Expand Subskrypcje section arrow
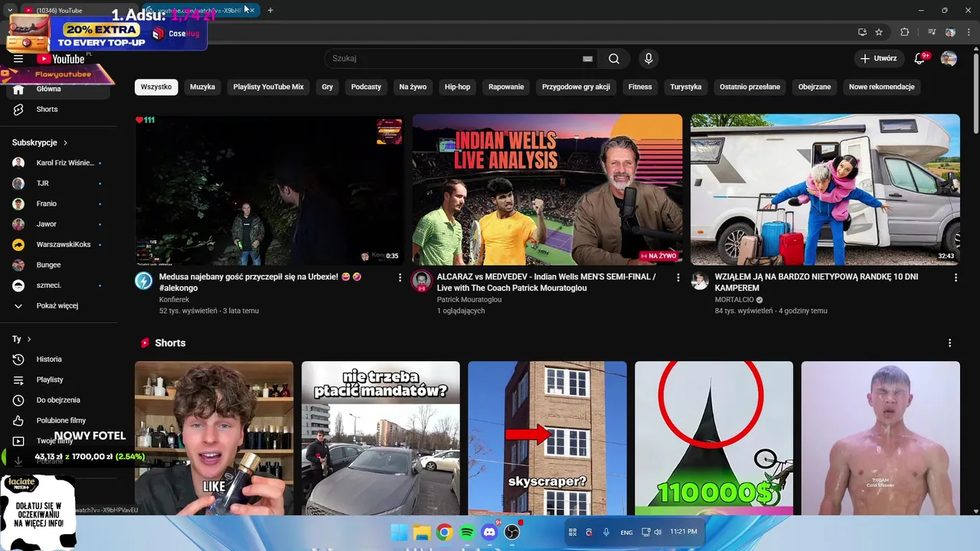The image size is (980, 551). (x=65, y=143)
